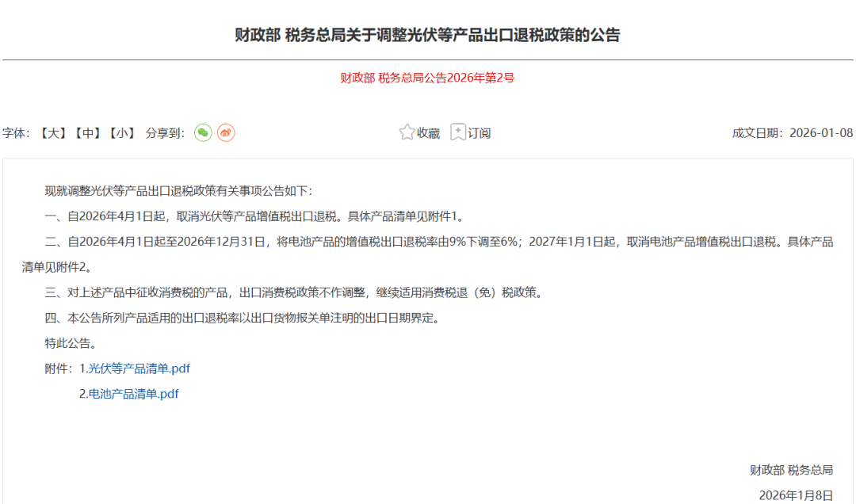
Task: Click the 特此公告 line
Action: pyautogui.click(x=71, y=343)
